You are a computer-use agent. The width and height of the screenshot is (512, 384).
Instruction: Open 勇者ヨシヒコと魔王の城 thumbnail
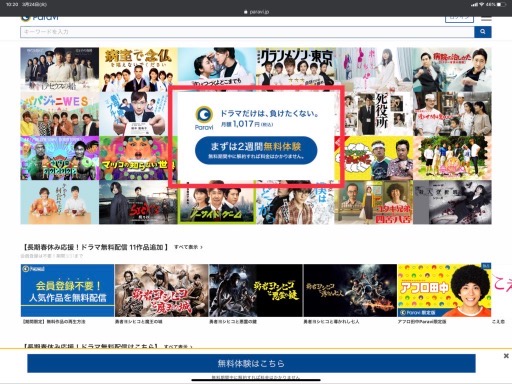tap(161, 290)
